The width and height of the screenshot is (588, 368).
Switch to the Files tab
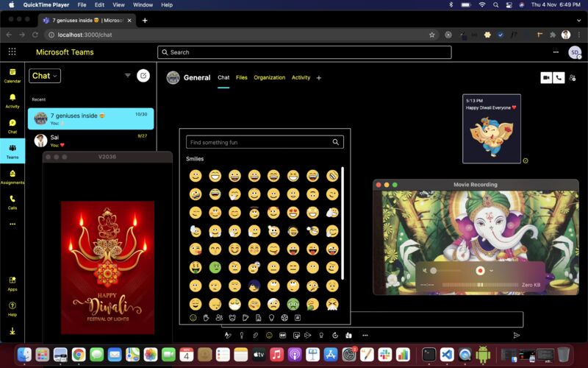click(x=242, y=77)
